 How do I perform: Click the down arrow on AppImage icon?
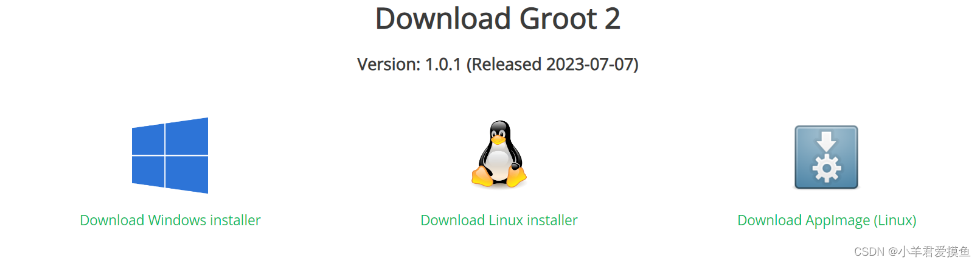pos(826,141)
